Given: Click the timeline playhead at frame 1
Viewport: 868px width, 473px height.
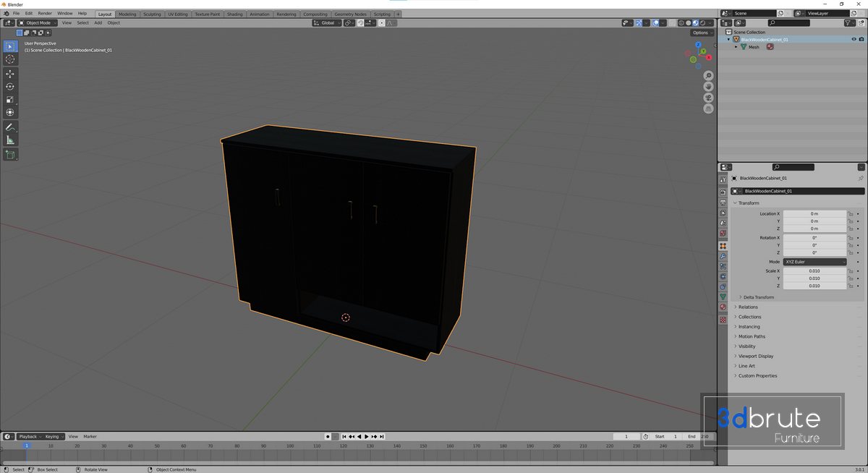Looking at the screenshot, I should [x=27, y=446].
